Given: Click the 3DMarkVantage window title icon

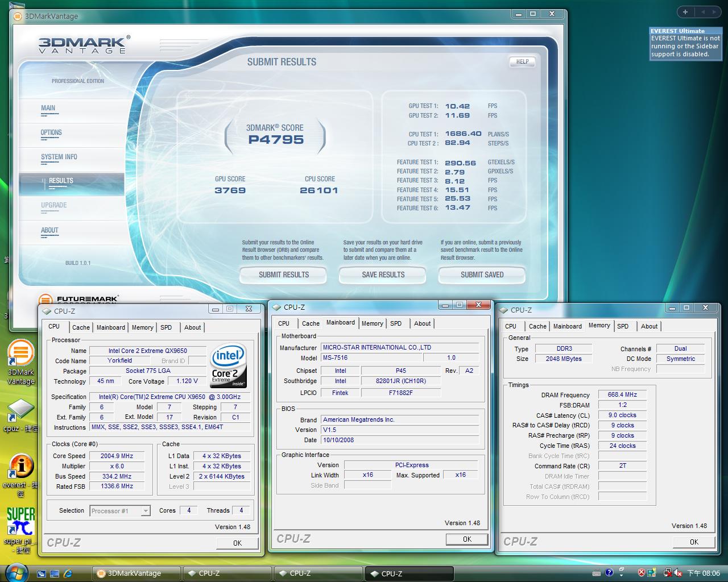Looking at the screenshot, I should (x=19, y=16).
